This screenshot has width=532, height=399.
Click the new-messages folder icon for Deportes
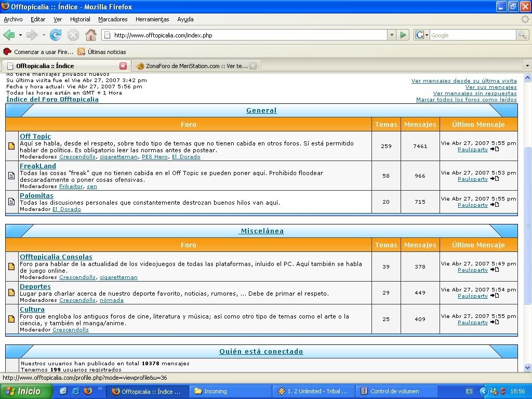pos(11,292)
